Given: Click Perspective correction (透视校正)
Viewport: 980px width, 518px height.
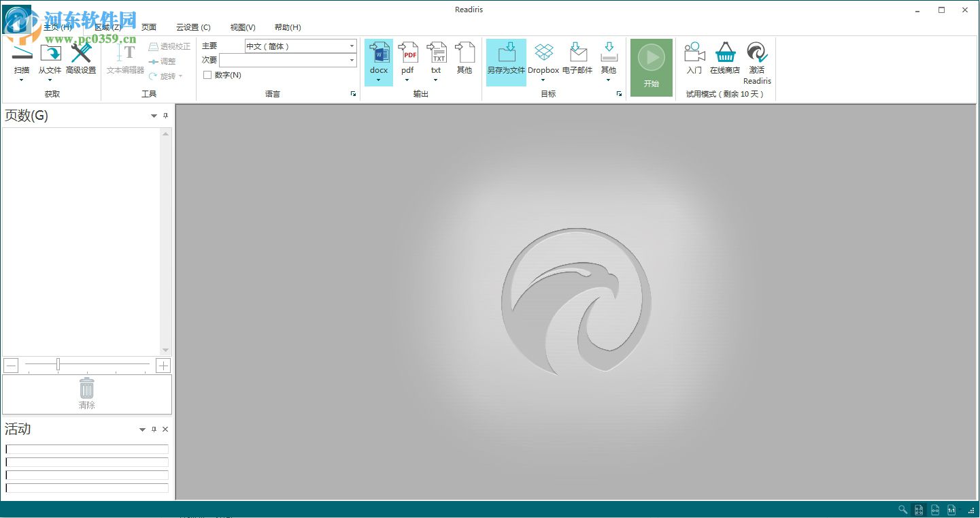Looking at the screenshot, I should pos(170,46).
